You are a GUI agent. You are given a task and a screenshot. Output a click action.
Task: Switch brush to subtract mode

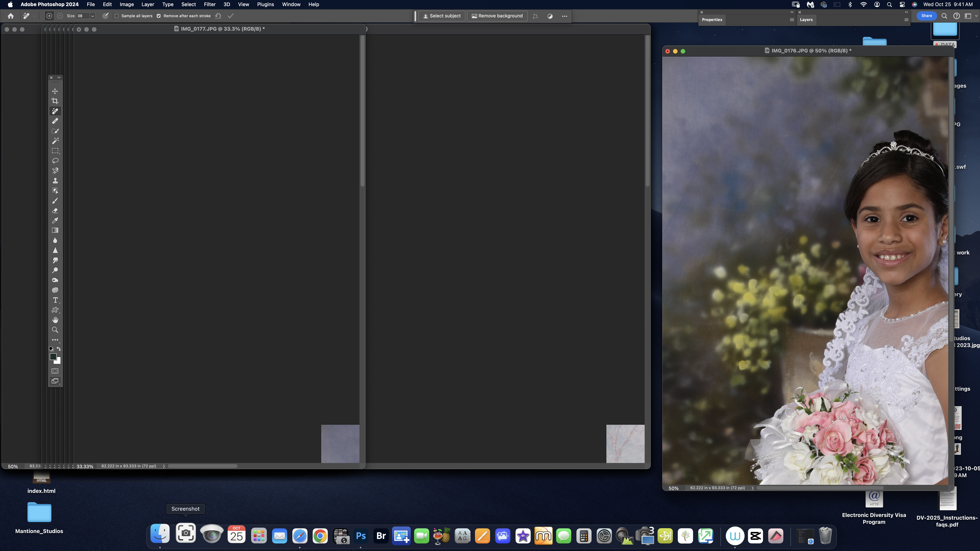click(60, 16)
